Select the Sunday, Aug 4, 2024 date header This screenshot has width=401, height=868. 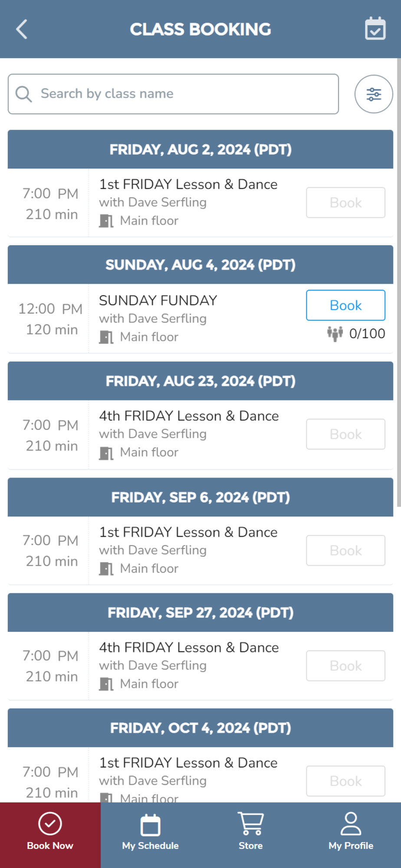(x=200, y=265)
